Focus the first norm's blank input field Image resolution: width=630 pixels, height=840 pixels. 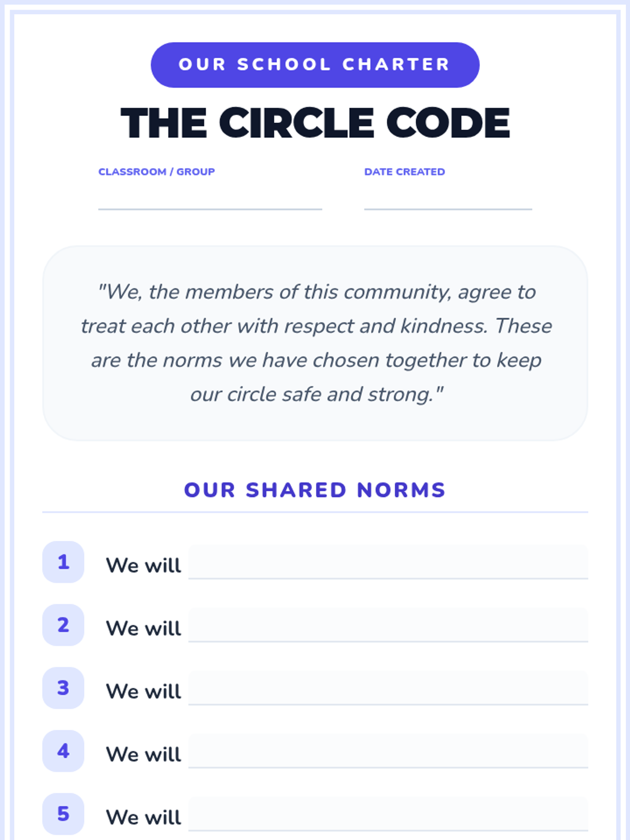click(388, 562)
